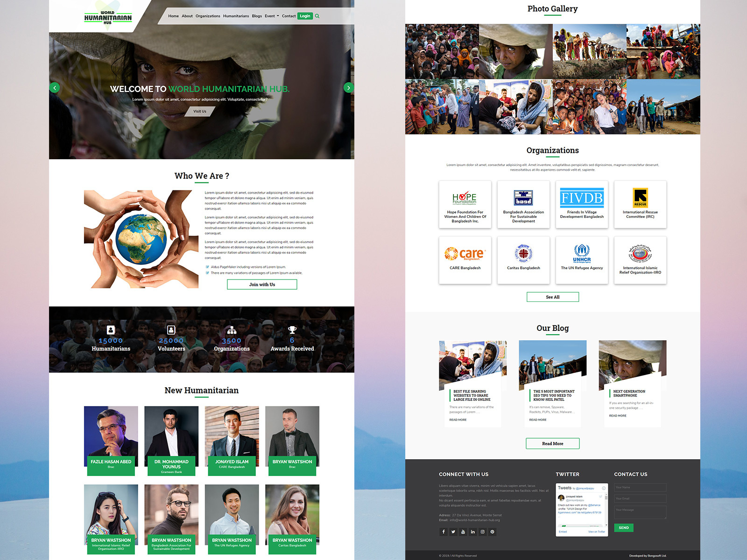Open the YouTube icon in Connect With Us

463,532
